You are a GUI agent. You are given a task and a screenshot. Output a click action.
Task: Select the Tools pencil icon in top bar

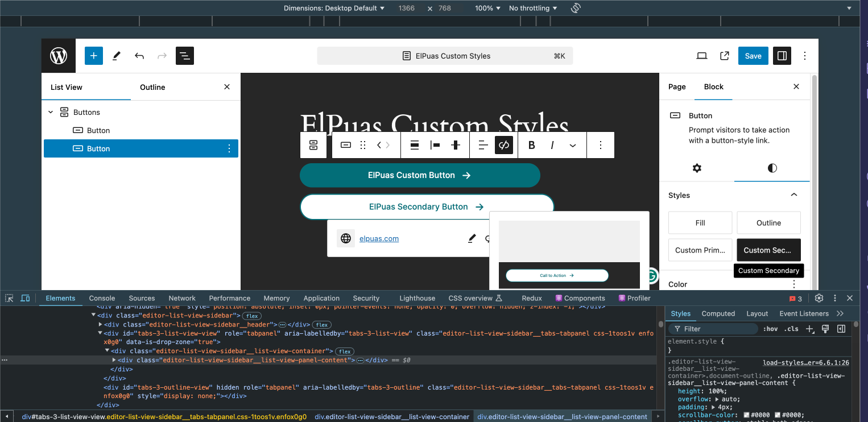click(117, 56)
